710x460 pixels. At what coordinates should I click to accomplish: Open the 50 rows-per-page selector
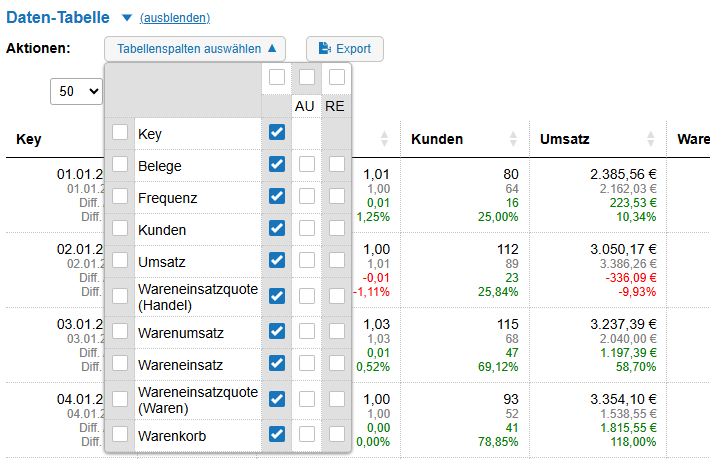pyautogui.click(x=77, y=91)
